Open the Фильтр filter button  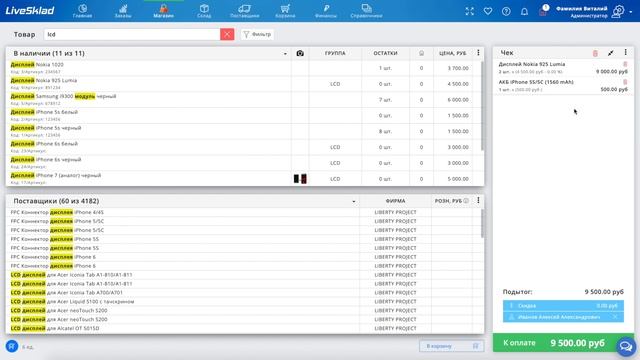(257, 34)
